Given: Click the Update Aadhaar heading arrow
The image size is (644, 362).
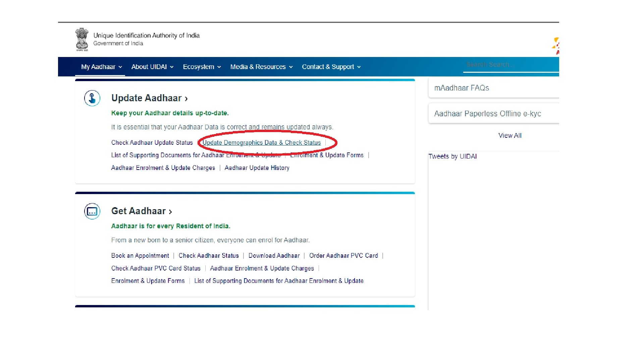Looking at the screenshot, I should click(186, 99).
